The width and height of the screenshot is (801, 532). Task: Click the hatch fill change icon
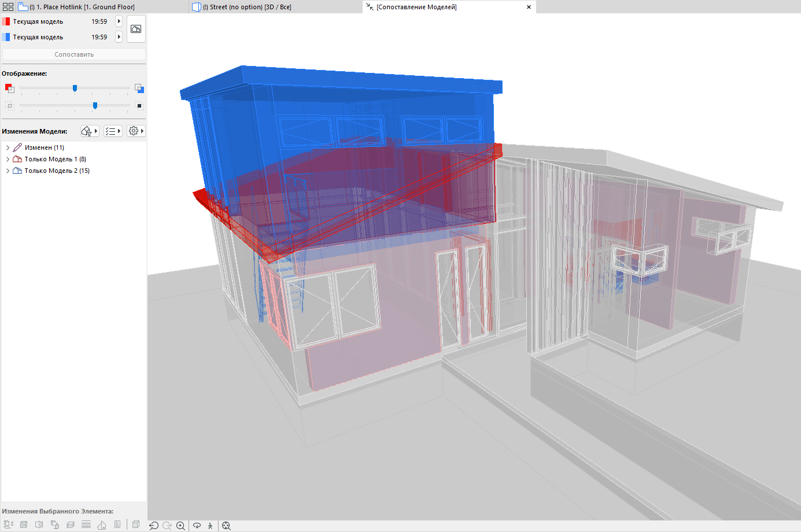[x=86, y=524]
